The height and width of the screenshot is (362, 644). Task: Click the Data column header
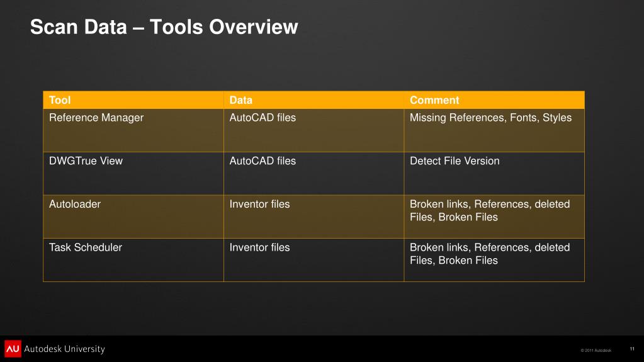pos(241,100)
